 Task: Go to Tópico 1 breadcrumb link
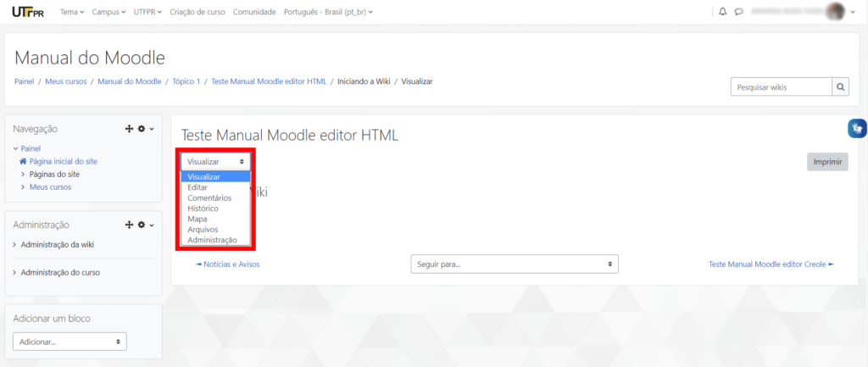186,81
